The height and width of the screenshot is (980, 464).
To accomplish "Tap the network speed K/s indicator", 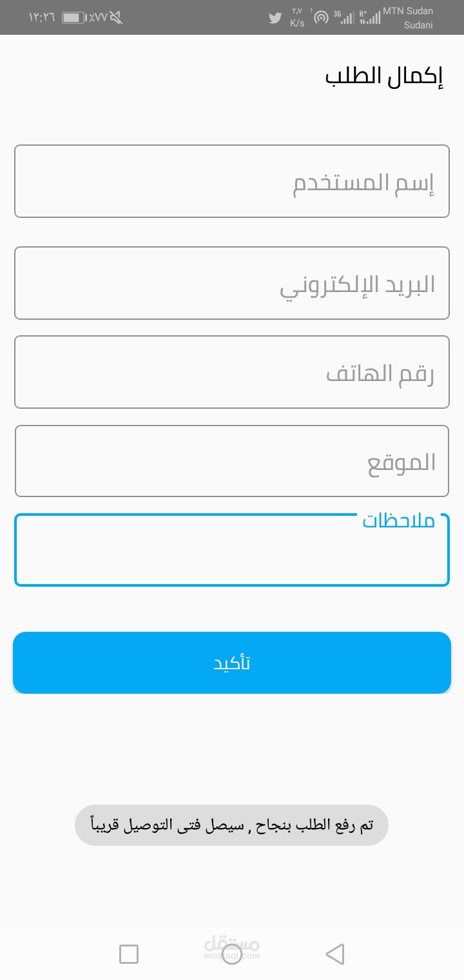I will 297,17.
